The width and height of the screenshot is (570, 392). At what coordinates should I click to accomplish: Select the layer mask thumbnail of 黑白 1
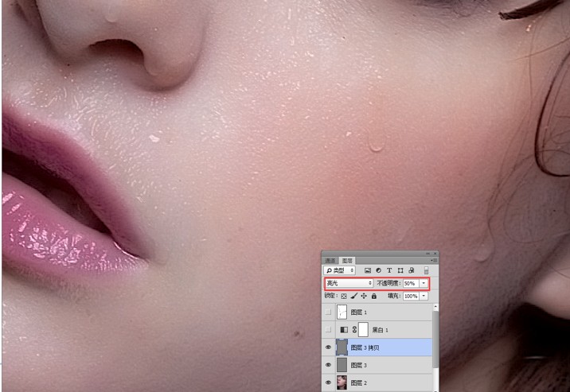tap(363, 329)
